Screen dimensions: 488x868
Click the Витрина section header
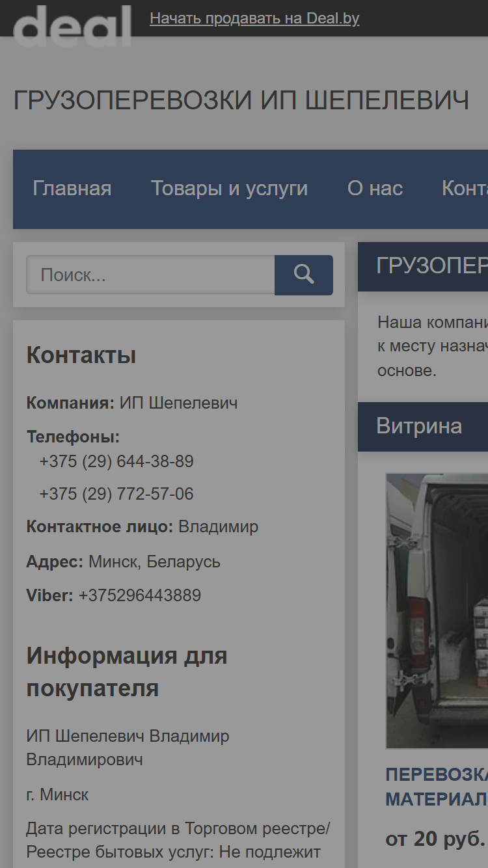[x=423, y=427]
